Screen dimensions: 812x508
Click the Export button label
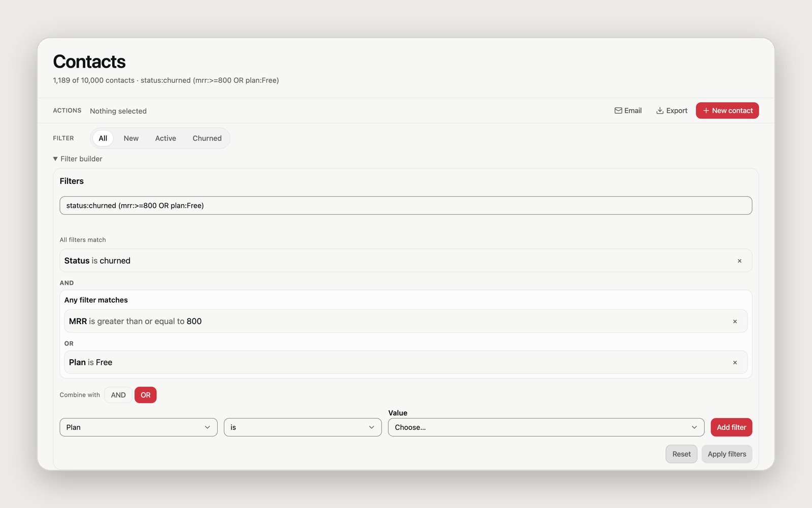[x=677, y=111]
